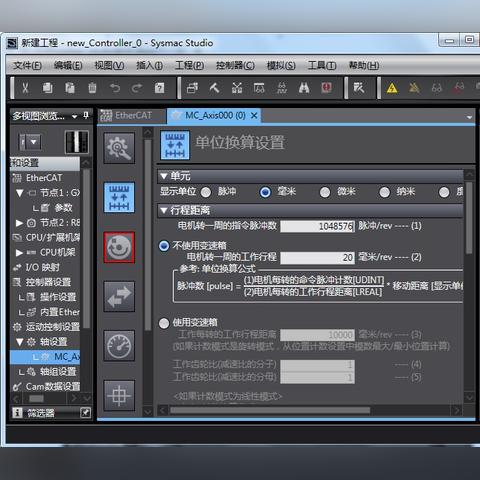
Task: Select 轴组设置 in the project tree
Action: pos(58,372)
